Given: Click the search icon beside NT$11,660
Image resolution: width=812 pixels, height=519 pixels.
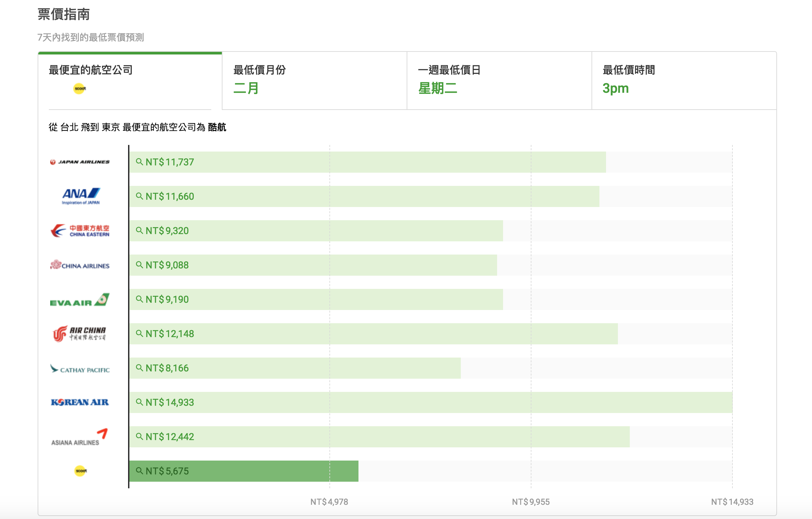Looking at the screenshot, I should point(139,196).
